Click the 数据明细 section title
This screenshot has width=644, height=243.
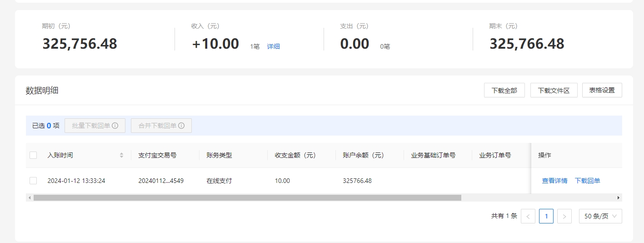point(42,90)
